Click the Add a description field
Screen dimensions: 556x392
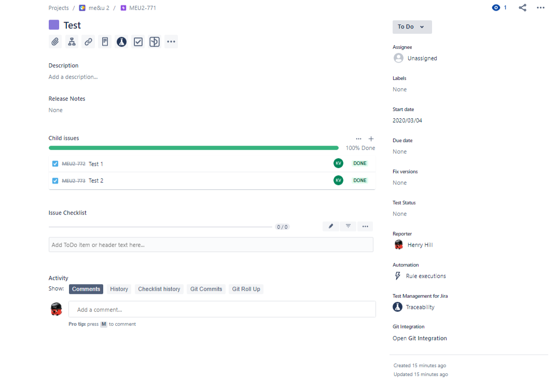73,77
